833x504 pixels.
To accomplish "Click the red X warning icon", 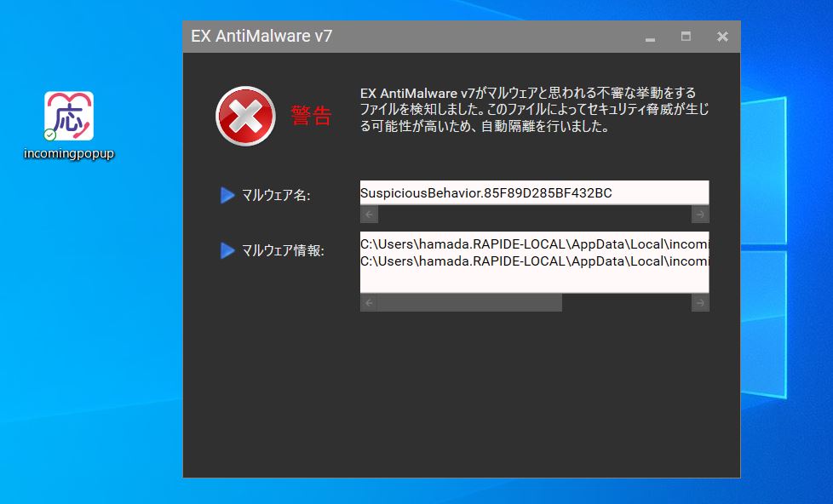I will (245, 116).
